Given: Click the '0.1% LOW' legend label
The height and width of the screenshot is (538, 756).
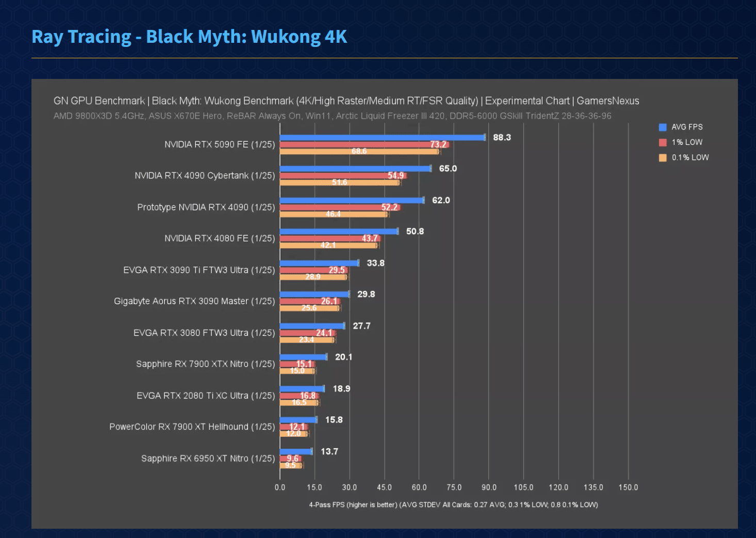Looking at the screenshot, I should point(690,157).
